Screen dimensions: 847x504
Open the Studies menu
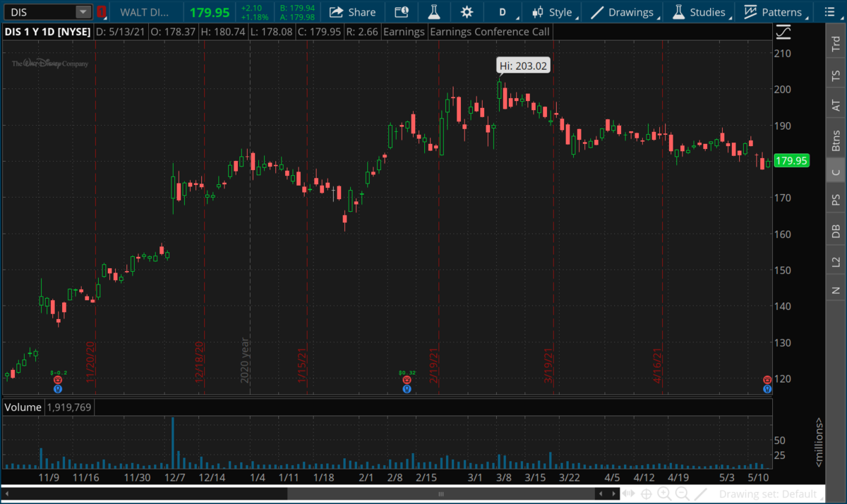click(x=700, y=12)
